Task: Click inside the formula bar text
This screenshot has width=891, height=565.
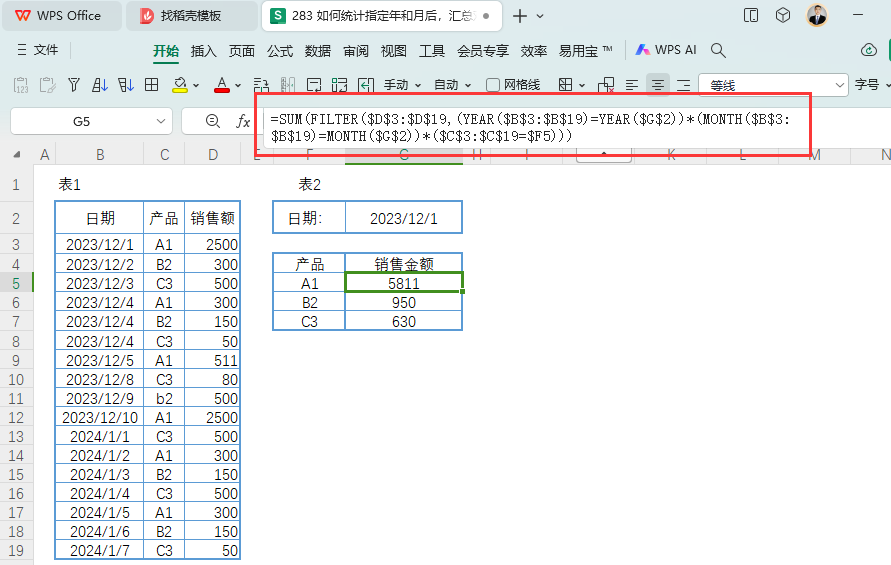Action: coord(531,127)
